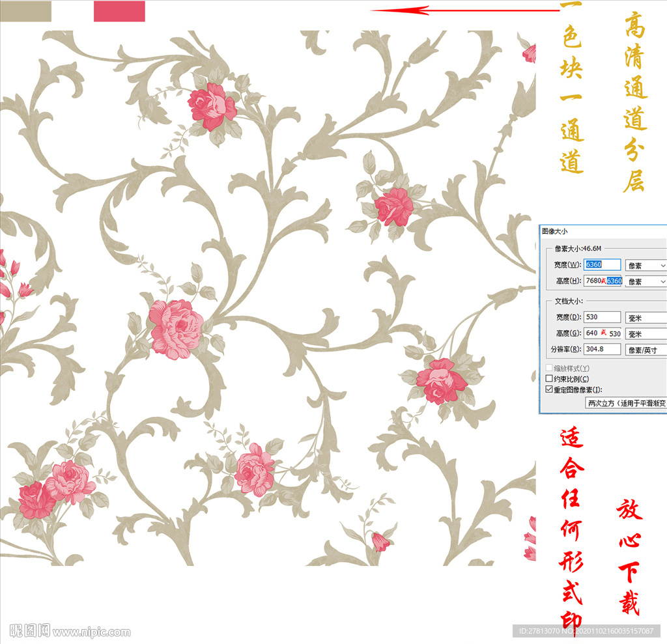The width and height of the screenshot is (667, 644).
Task: Toggle the 缩放样式(Y) checkbox
Action: pyautogui.click(x=549, y=368)
